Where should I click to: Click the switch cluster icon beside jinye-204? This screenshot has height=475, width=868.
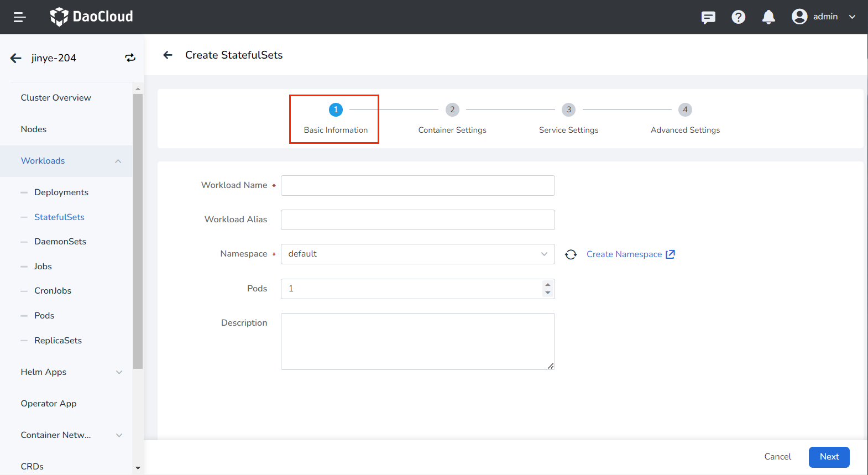(x=130, y=58)
